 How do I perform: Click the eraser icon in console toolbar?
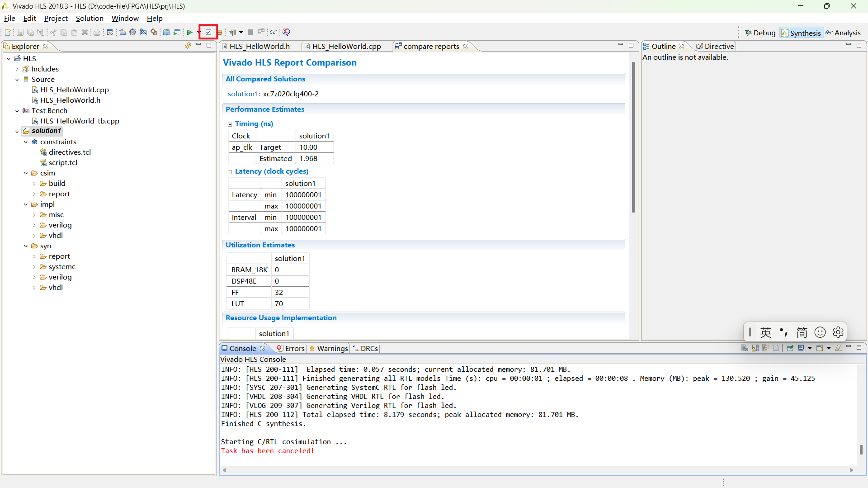click(838, 348)
